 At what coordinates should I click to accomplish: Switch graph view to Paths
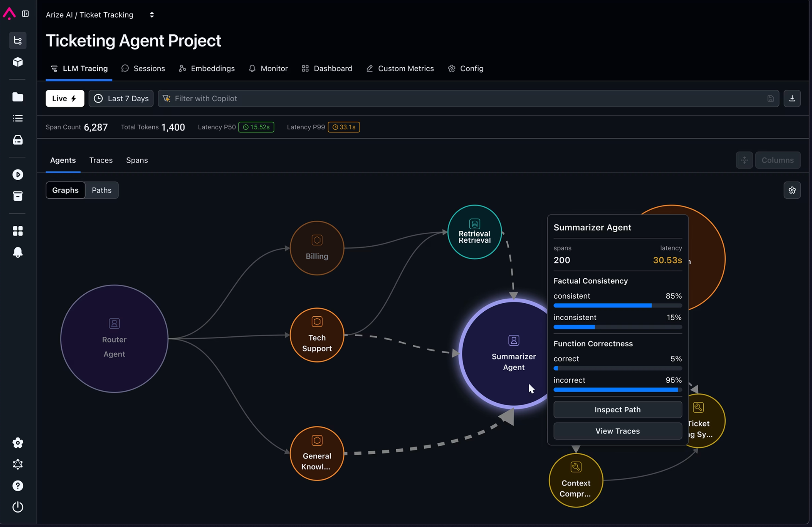[x=101, y=190]
